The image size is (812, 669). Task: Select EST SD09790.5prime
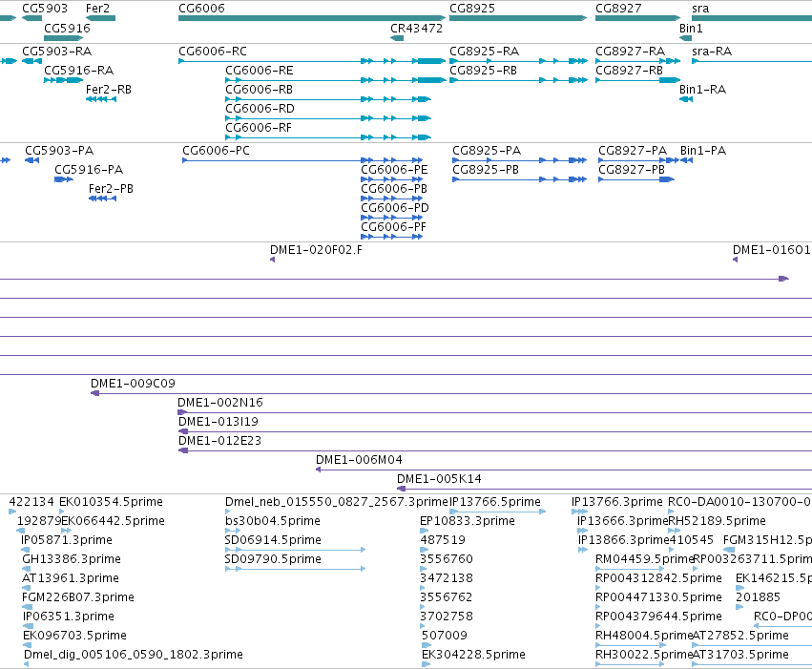tap(273, 560)
